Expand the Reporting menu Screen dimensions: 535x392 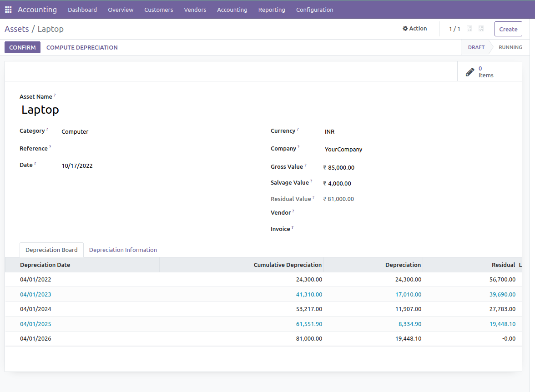pos(272,10)
